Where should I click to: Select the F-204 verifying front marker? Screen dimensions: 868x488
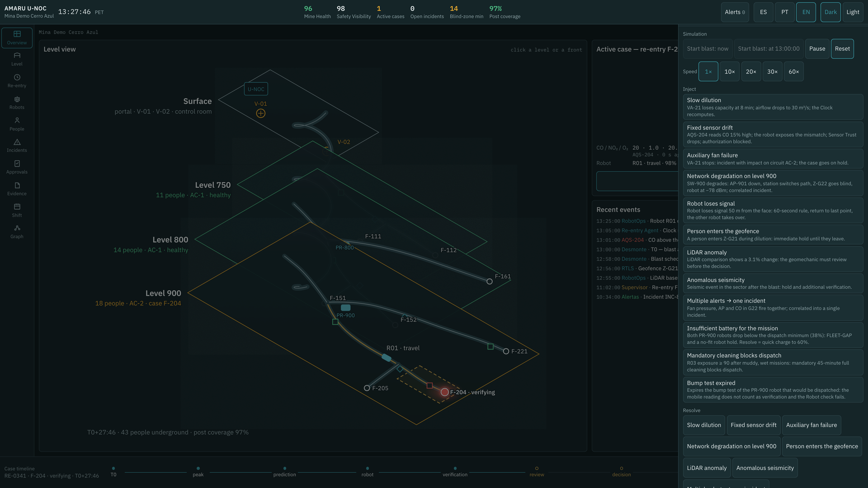(445, 392)
